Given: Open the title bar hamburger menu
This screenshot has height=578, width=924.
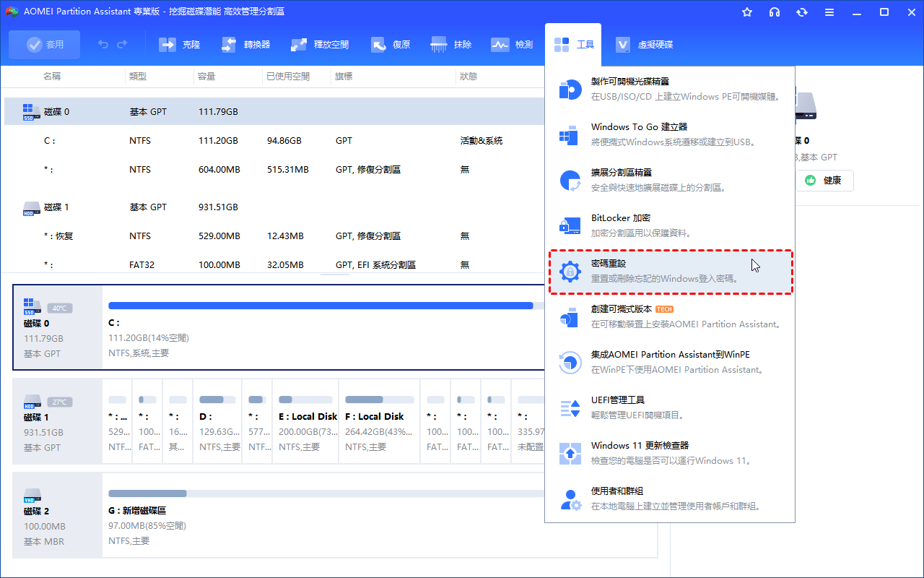Looking at the screenshot, I should (x=829, y=12).
